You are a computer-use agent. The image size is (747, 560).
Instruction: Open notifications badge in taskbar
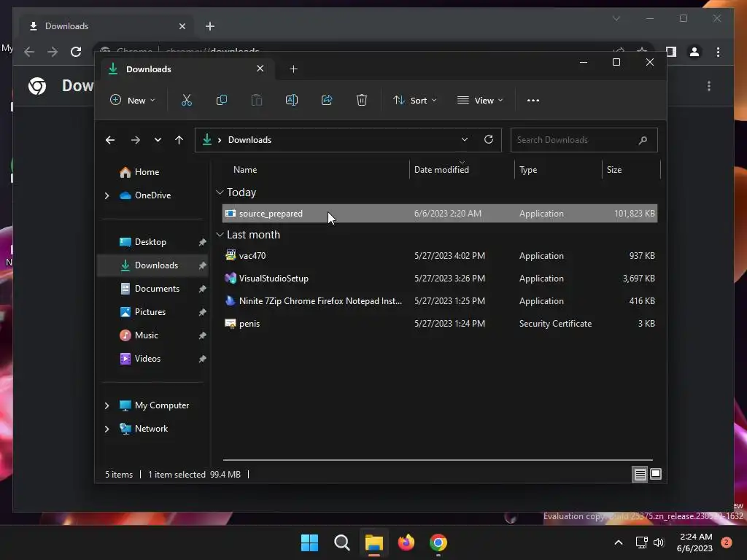click(727, 542)
